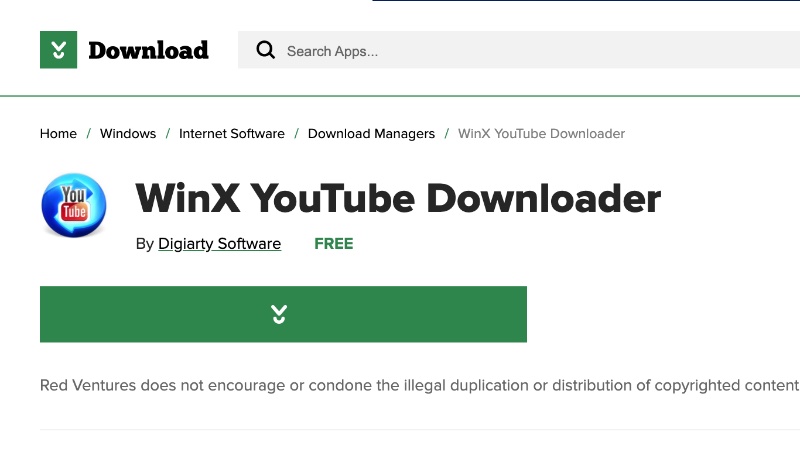800x459 pixels.
Task: Click WinX YouTube Downloader breadcrumb text
Action: [x=541, y=134]
